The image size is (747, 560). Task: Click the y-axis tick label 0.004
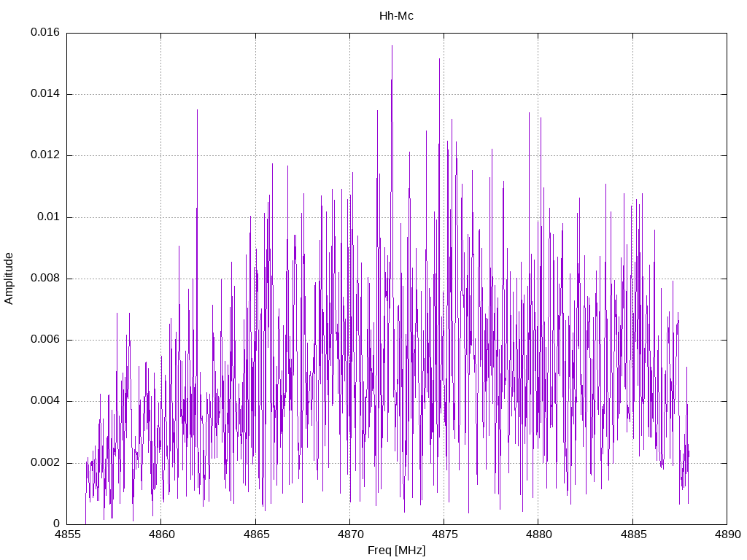45,401
